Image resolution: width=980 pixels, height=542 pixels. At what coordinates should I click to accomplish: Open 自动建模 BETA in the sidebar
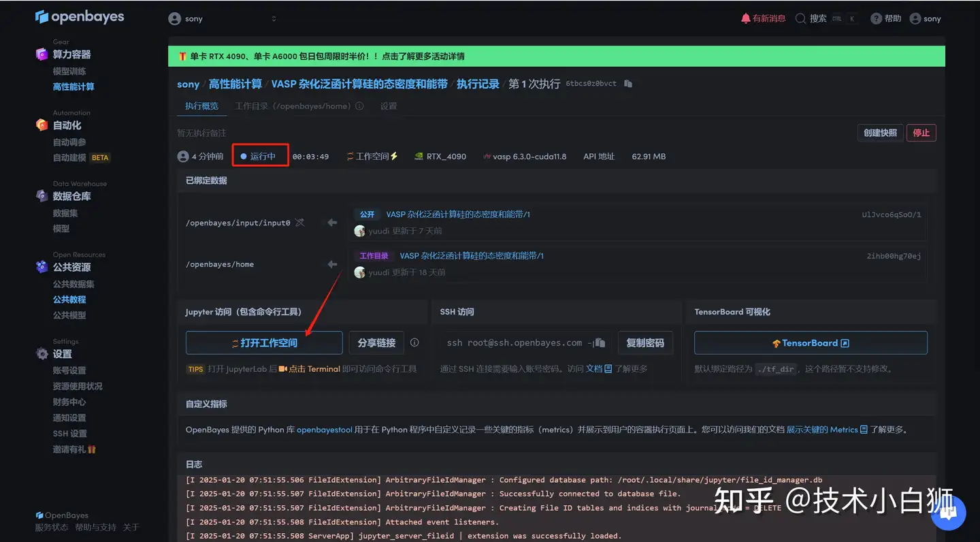coord(81,157)
